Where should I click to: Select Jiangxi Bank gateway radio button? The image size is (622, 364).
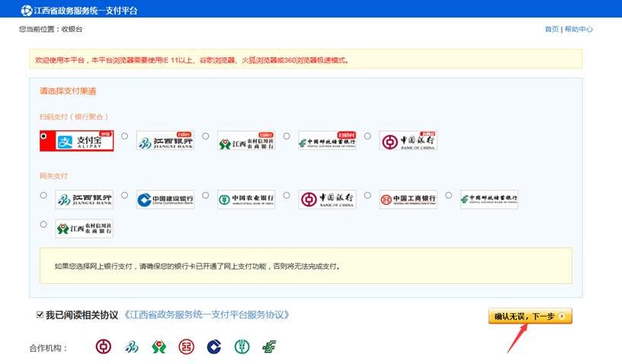[43, 195]
